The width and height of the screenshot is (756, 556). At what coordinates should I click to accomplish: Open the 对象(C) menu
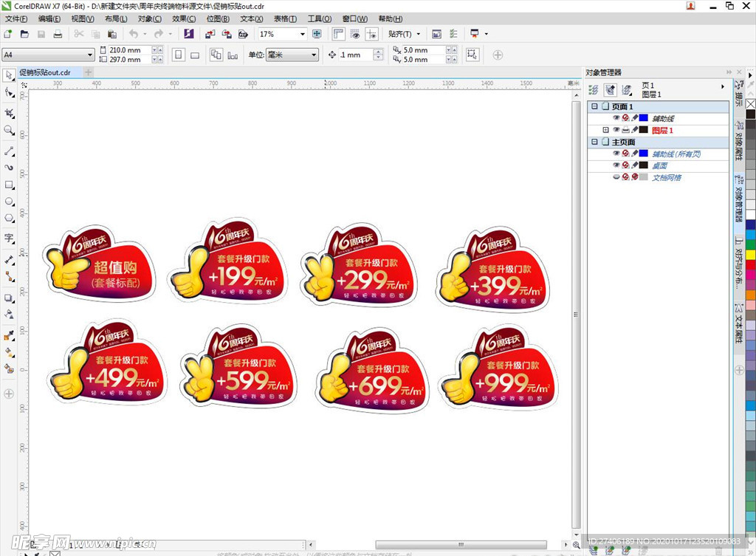click(149, 18)
